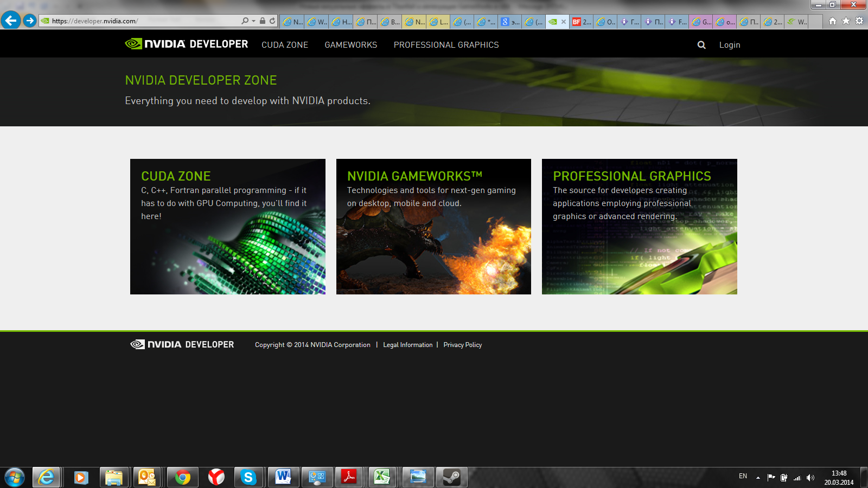Open Skype from the taskbar

point(248,477)
